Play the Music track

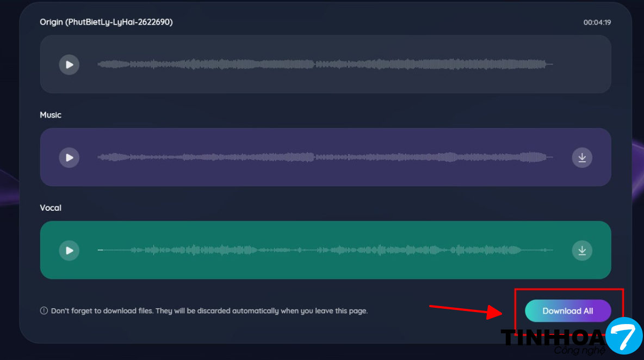point(69,157)
